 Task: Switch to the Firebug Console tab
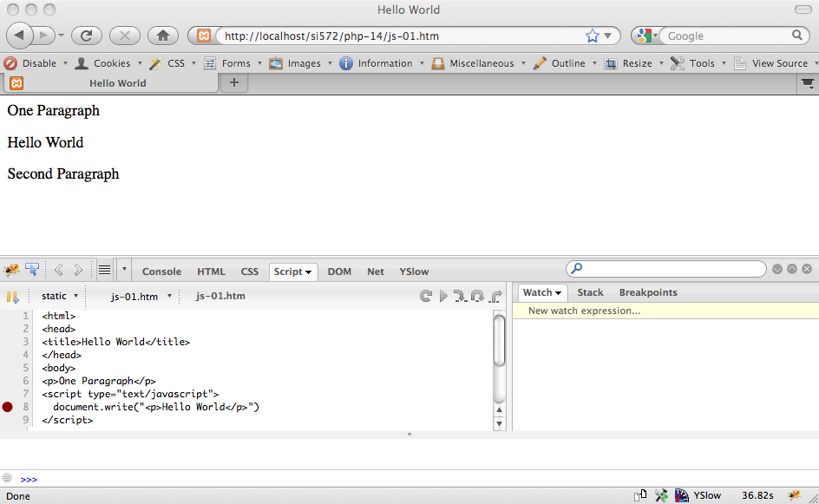(x=161, y=272)
